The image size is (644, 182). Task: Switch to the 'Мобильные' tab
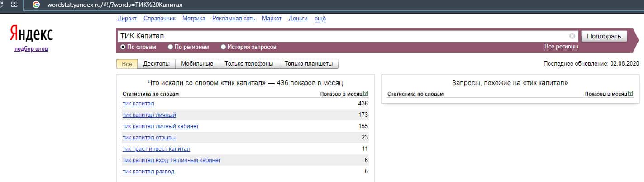(197, 64)
